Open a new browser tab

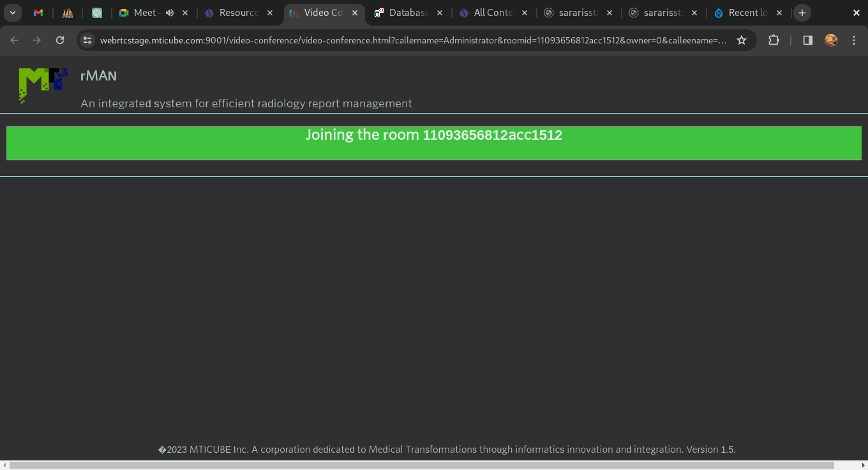click(802, 13)
